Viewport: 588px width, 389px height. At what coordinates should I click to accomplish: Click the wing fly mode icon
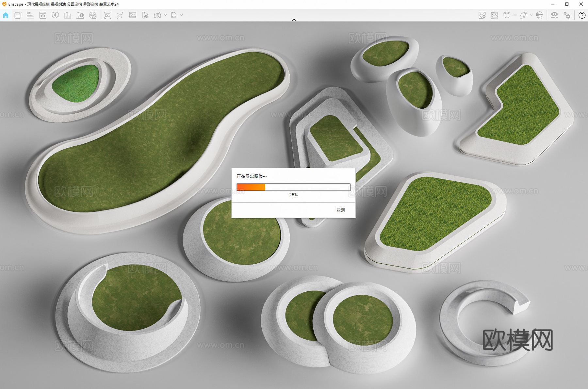[x=523, y=15]
